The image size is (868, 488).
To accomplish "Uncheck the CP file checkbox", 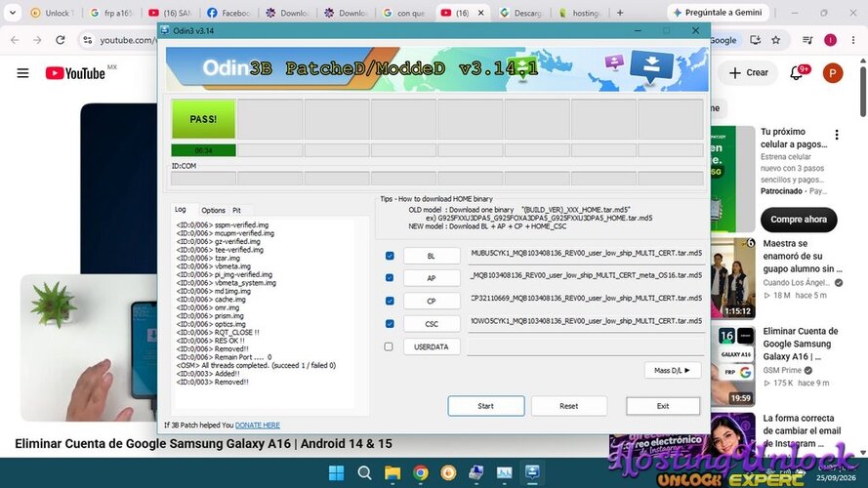I will tap(390, 301).
